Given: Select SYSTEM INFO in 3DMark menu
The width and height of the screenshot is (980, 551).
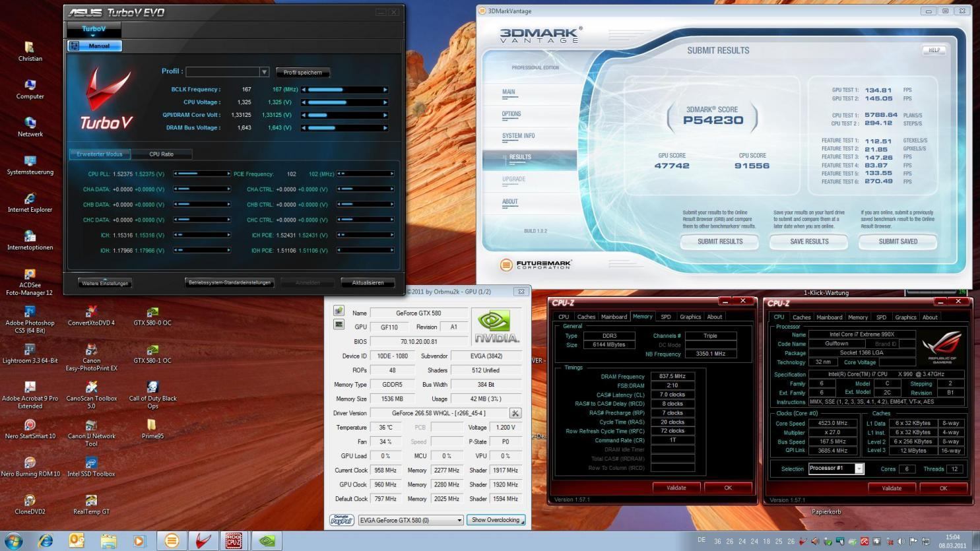Looking at the screenshot, I should tap(519, 136).
